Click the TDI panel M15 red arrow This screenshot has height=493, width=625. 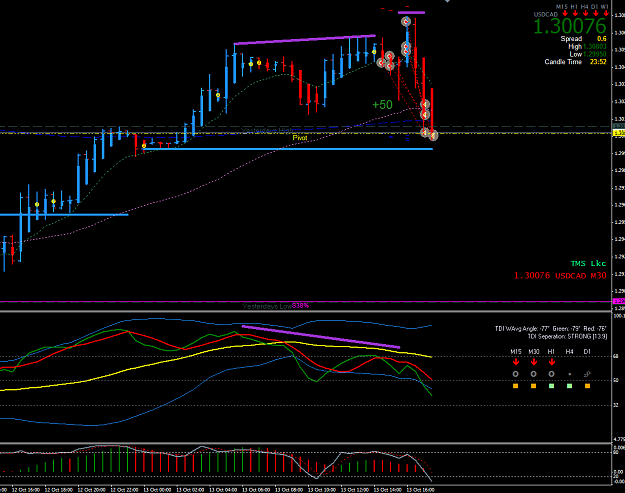pos(516,362)
